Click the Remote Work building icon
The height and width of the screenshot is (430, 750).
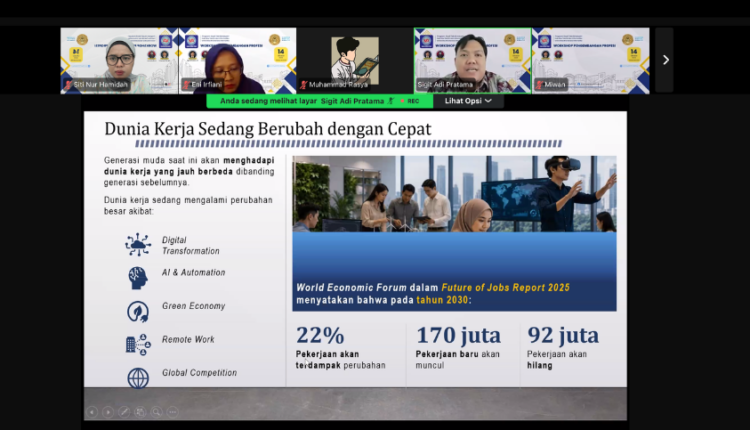[138, 345]
